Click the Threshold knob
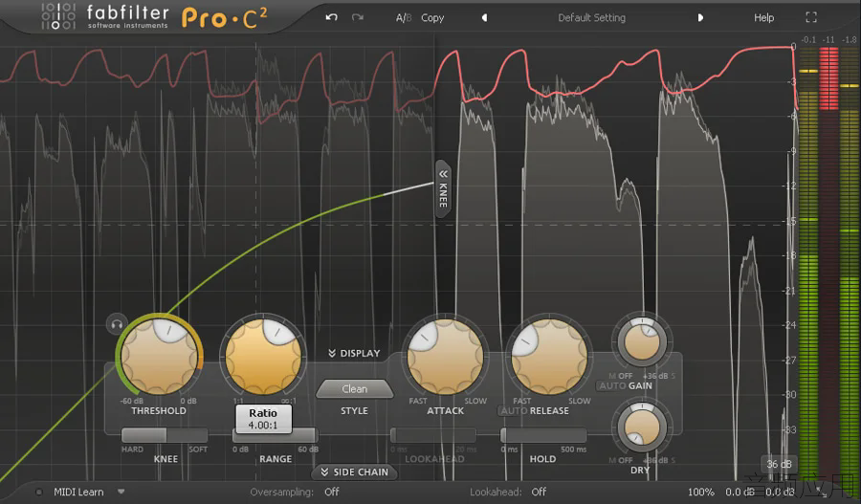Viewport: 861px width, 504px height. click(159, 356)
